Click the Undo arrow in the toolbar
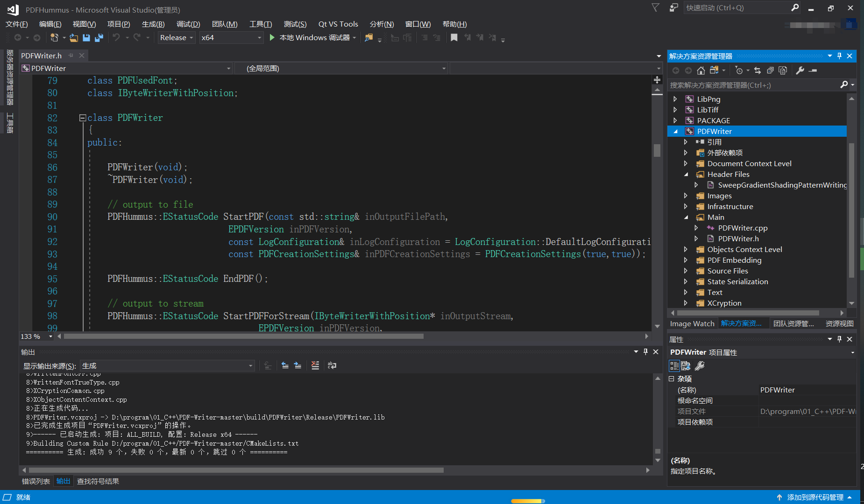Viewport: 864px width, 504px height. click(x=116, y=37)
